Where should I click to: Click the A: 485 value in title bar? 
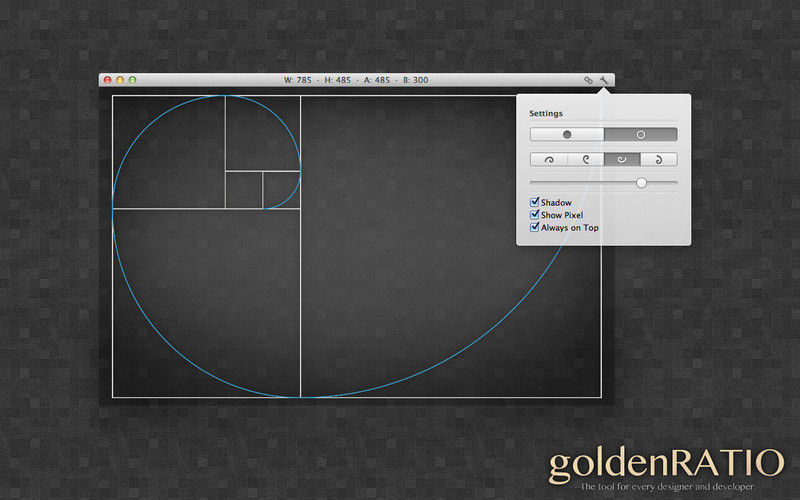tap(377, 80)
